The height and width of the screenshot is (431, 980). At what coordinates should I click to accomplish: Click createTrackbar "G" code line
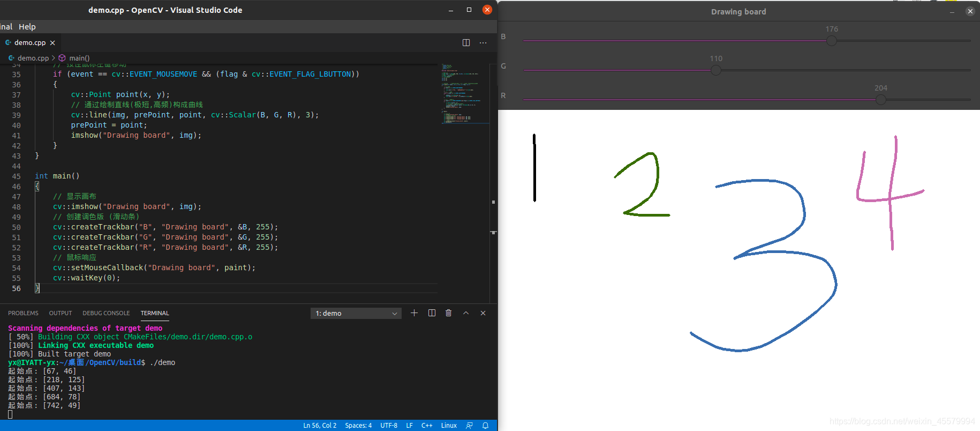coord(165,237)
